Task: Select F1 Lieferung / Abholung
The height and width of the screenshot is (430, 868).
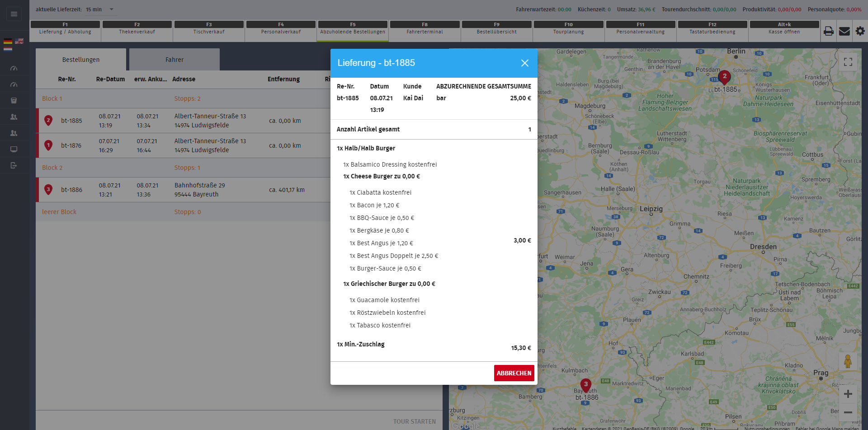Action: coord(65,31)
